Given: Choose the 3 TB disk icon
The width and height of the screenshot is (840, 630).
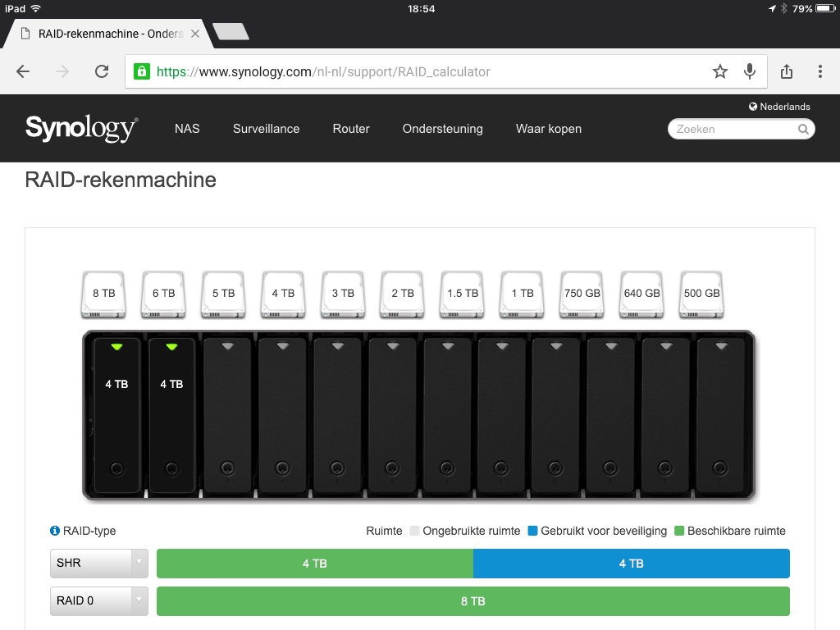Looking at the screenshot, I should (x=343, y=294).
